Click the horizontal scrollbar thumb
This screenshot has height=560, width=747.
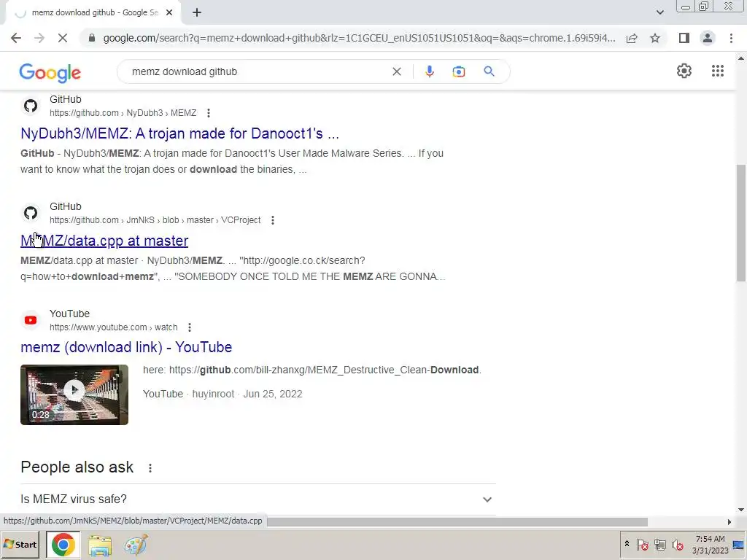(457, 522)
